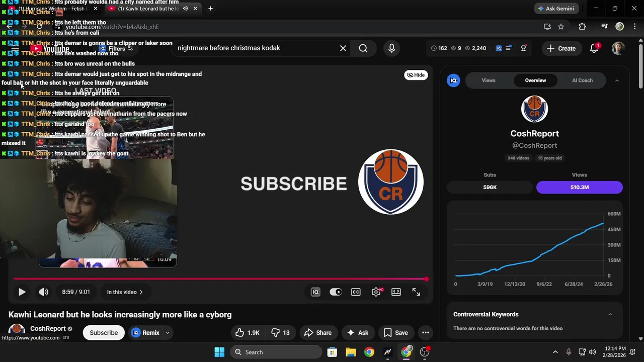Expand the In this video chapters
This screenshot has height=362, width=644.
(125, 292)
